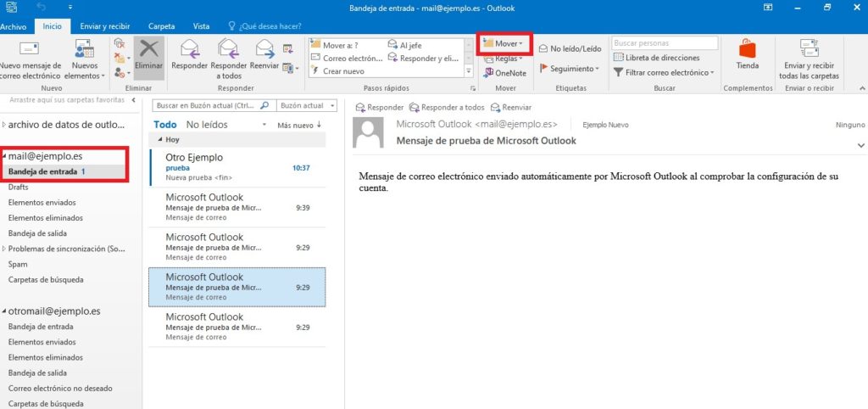Show Todo messages filter

click(x=165, y=125)
